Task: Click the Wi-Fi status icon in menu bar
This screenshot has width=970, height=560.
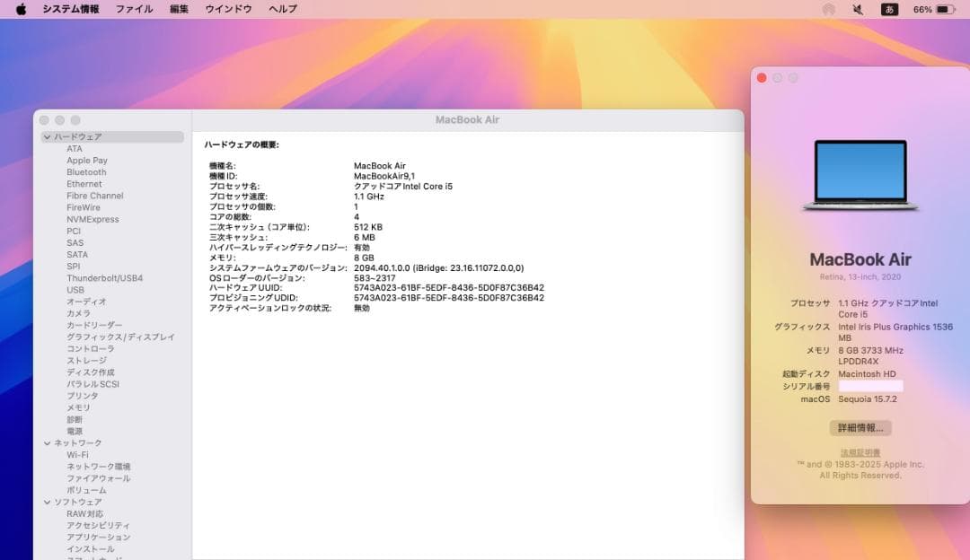Action: [827, 8]
